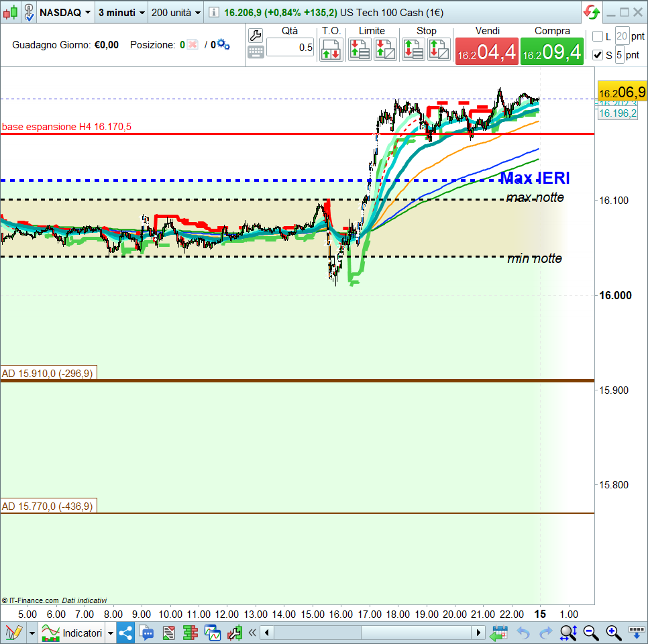Click the 16.196,2 price label
648x644 pixels.
pos(618,113)
